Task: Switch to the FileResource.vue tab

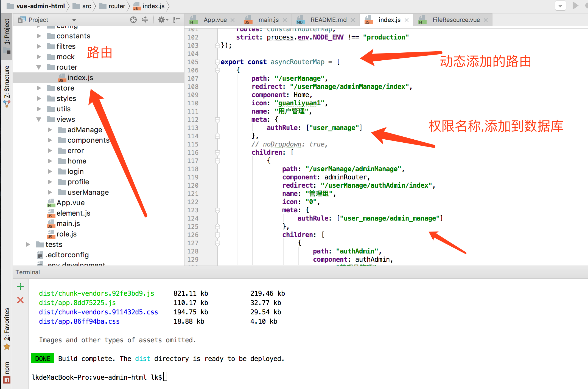Action: pyautogui.click(x=456, y=20)
